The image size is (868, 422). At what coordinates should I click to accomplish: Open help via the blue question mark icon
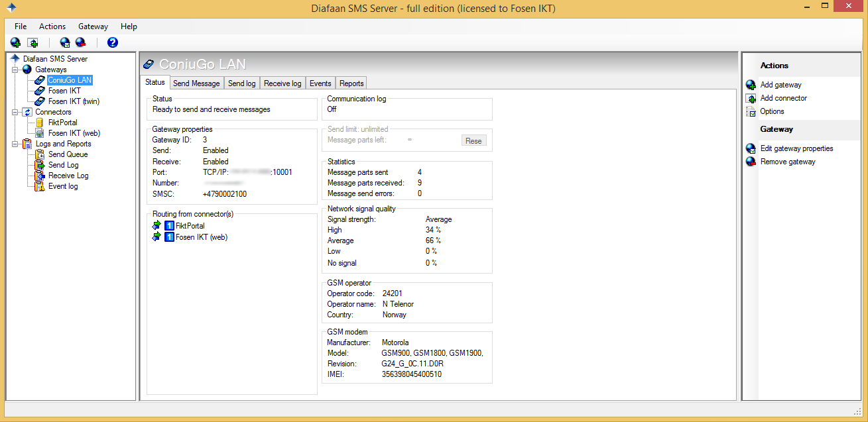point(113,42)
